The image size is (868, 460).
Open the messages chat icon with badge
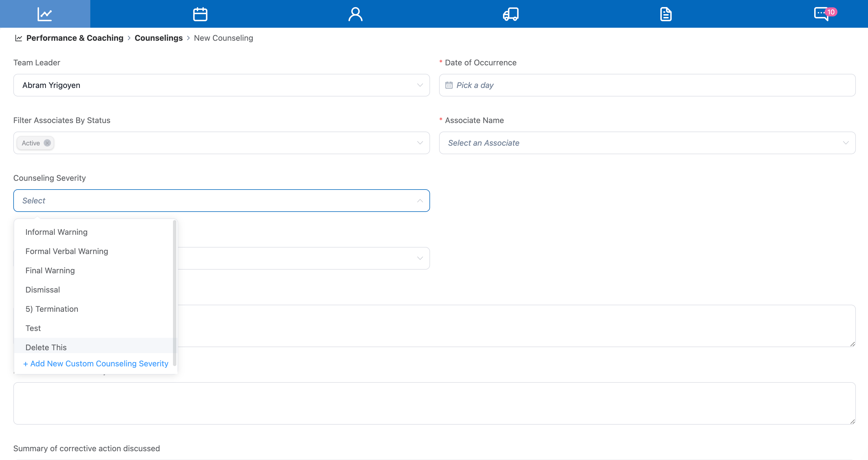coord(822,14)
